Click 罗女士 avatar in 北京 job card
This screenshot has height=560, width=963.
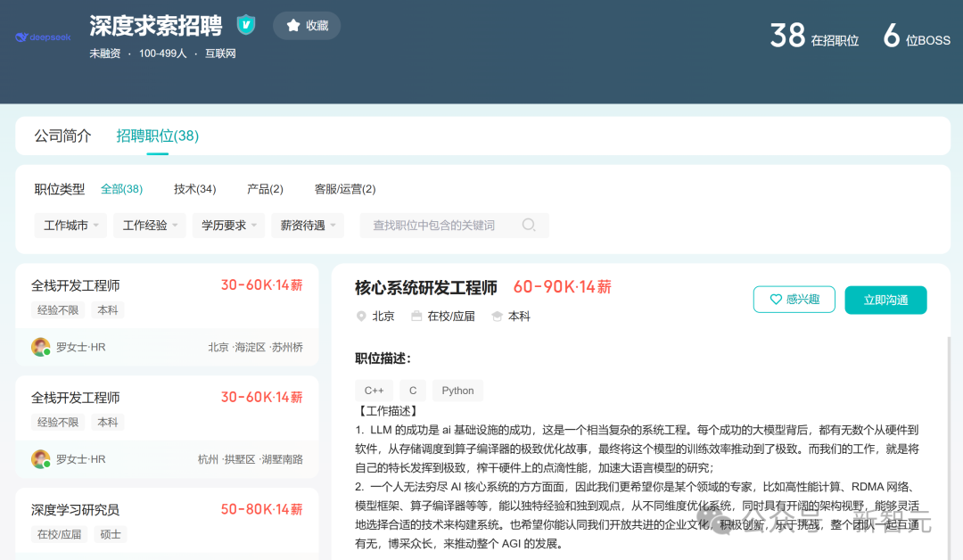(40, 347)
